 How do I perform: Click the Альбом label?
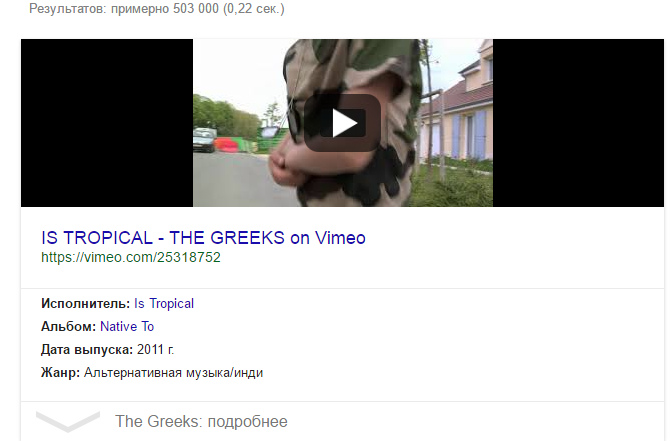click(x=68, y=326)
